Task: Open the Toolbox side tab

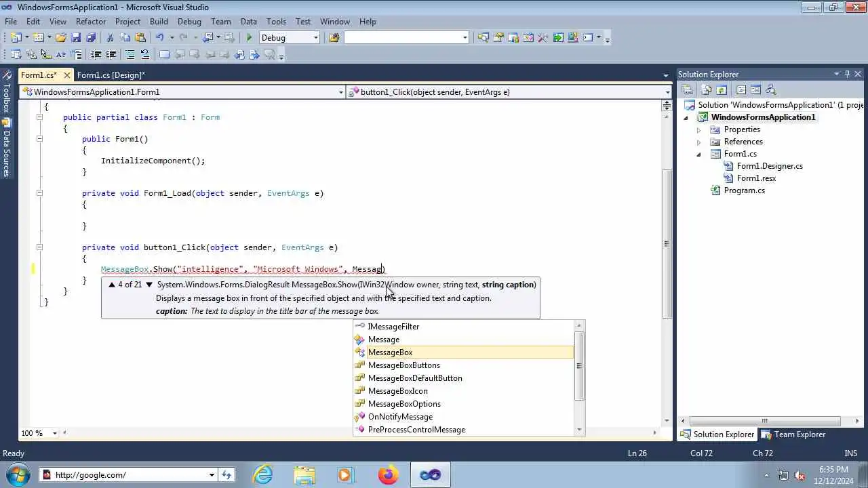Action: (6, 92)
